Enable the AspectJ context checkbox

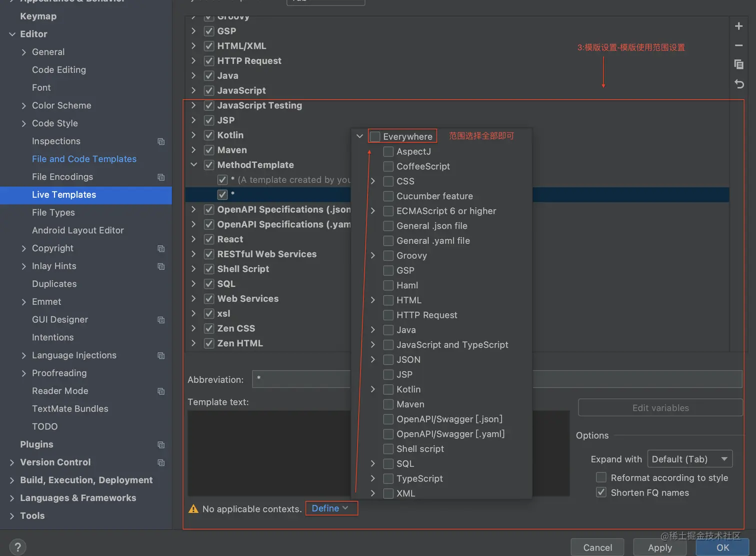388,151
